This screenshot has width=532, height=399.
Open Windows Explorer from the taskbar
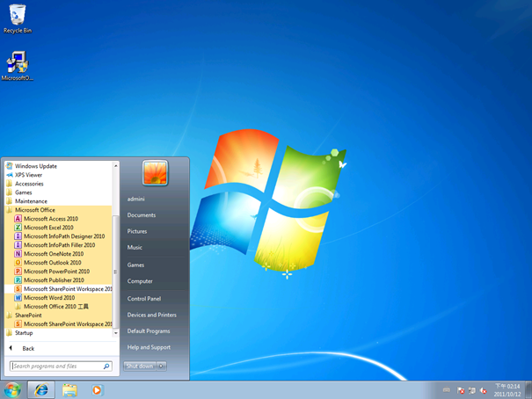pos(69,390)
